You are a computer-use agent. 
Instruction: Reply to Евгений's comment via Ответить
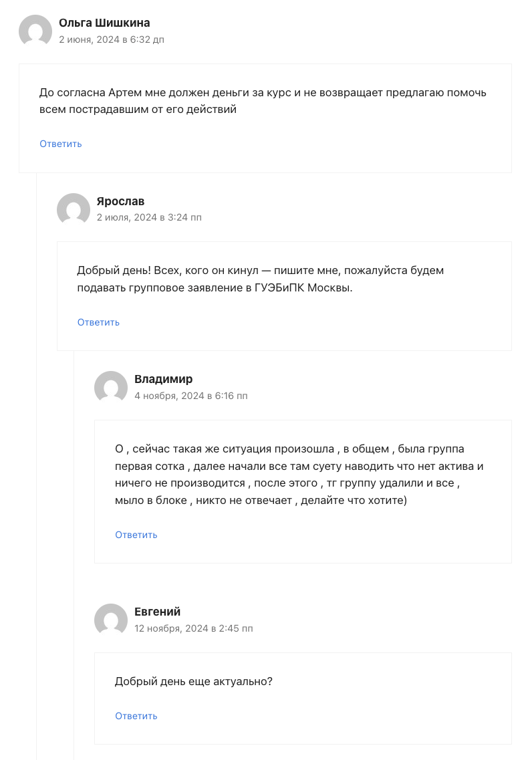point(136,716)
